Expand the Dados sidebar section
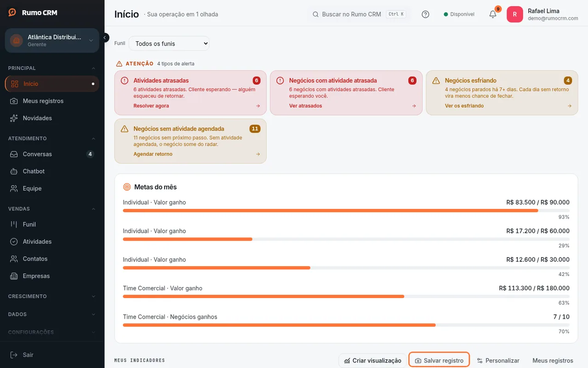 52,314
